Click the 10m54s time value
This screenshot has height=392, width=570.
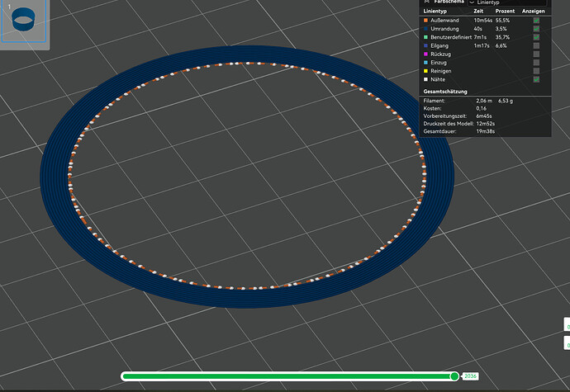[482, 21]
